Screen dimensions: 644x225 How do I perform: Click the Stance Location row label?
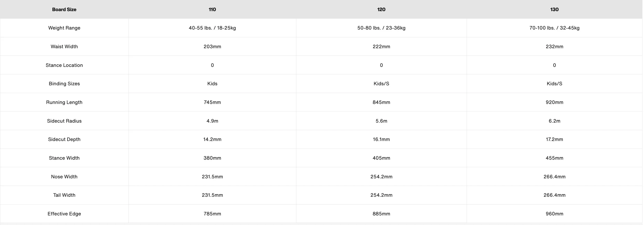pyautogui.click(x=64, y=65)
